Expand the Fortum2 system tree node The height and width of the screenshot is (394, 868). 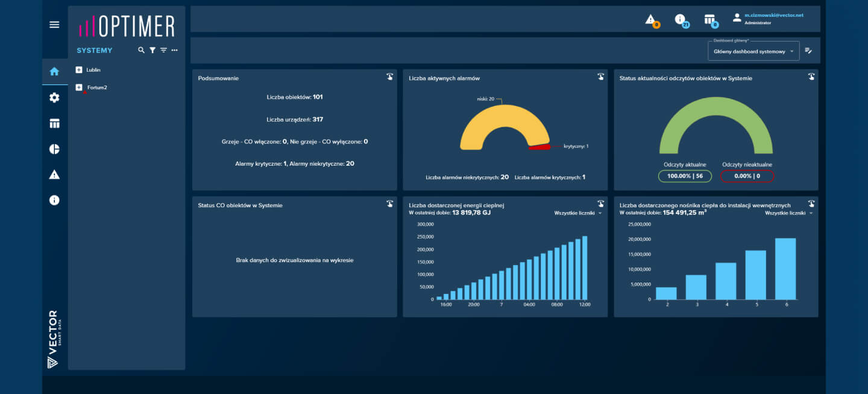pos(78,87)
